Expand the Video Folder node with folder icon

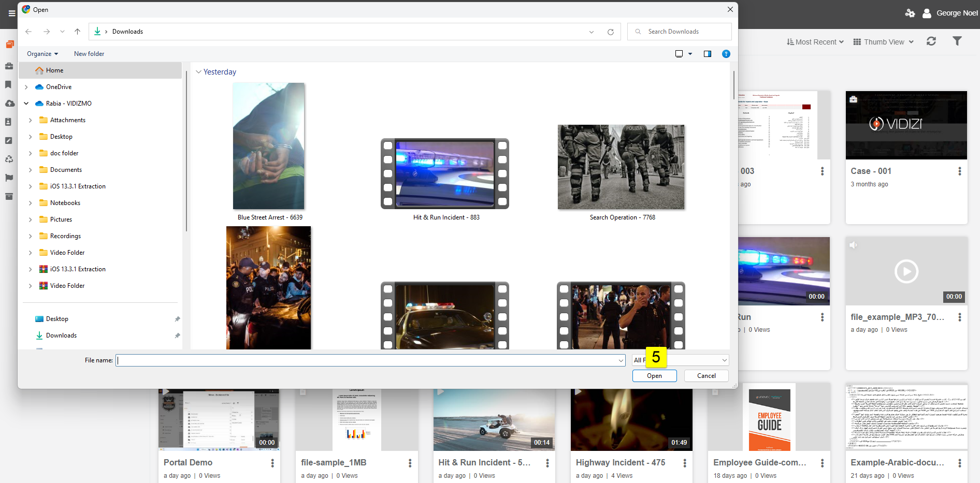31,253
